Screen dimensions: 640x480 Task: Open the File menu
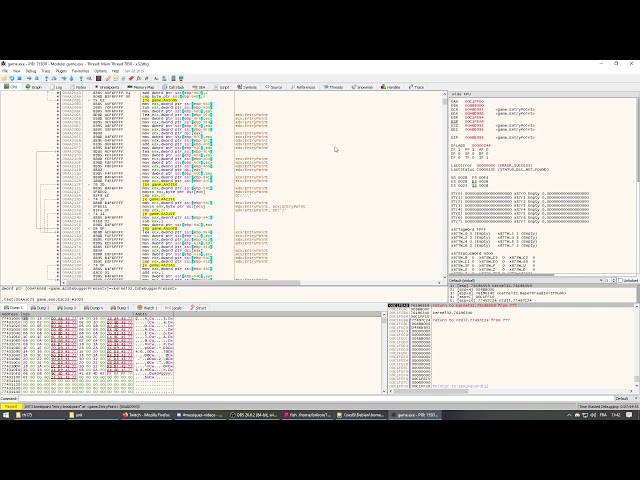coord(5,71)
